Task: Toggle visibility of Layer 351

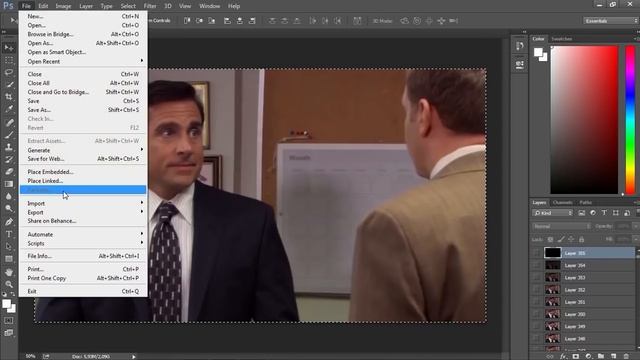Action: 536,302
